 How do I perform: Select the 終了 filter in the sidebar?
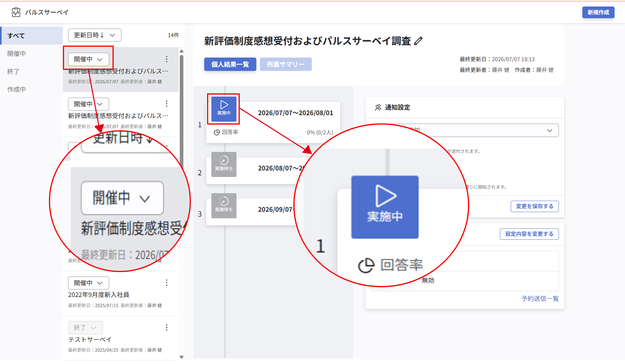(x=13, y=72)
